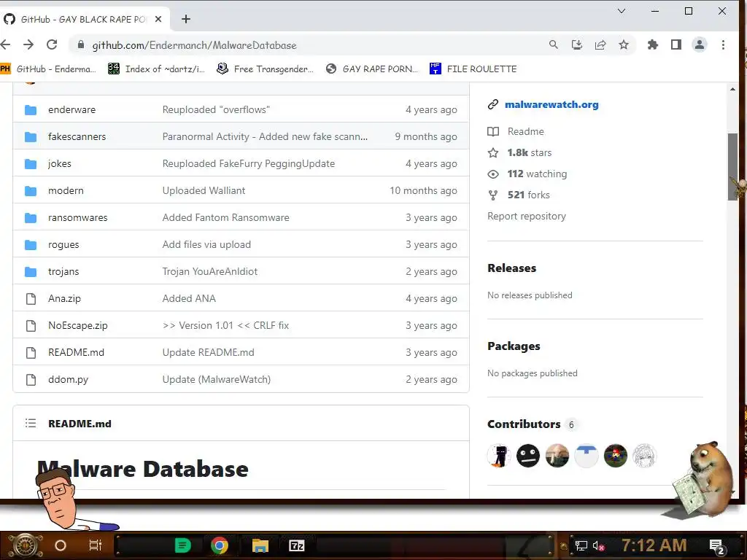
Task: Open the NoEscape.zip file
Action: (x=77, y=326)
